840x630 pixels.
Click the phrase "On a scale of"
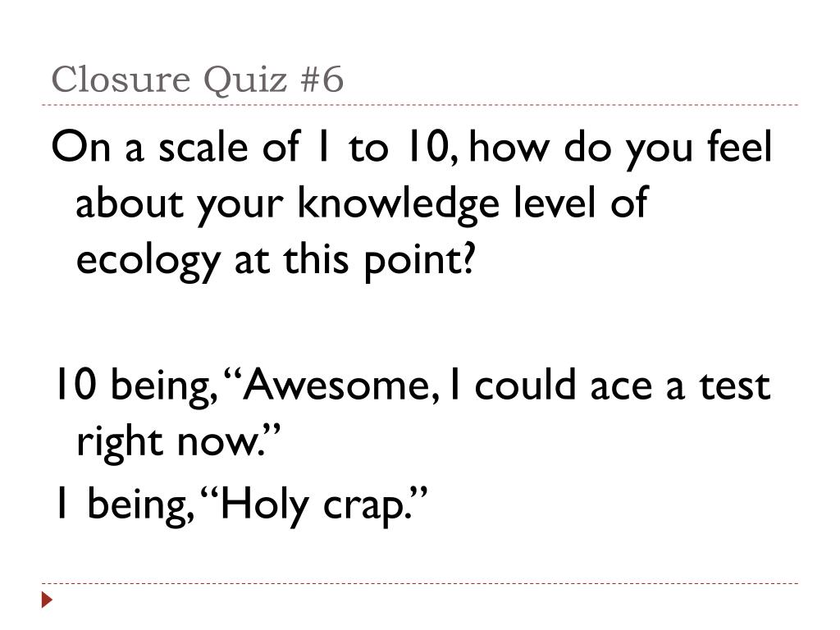pyautogui.click(x=176, y=146)
